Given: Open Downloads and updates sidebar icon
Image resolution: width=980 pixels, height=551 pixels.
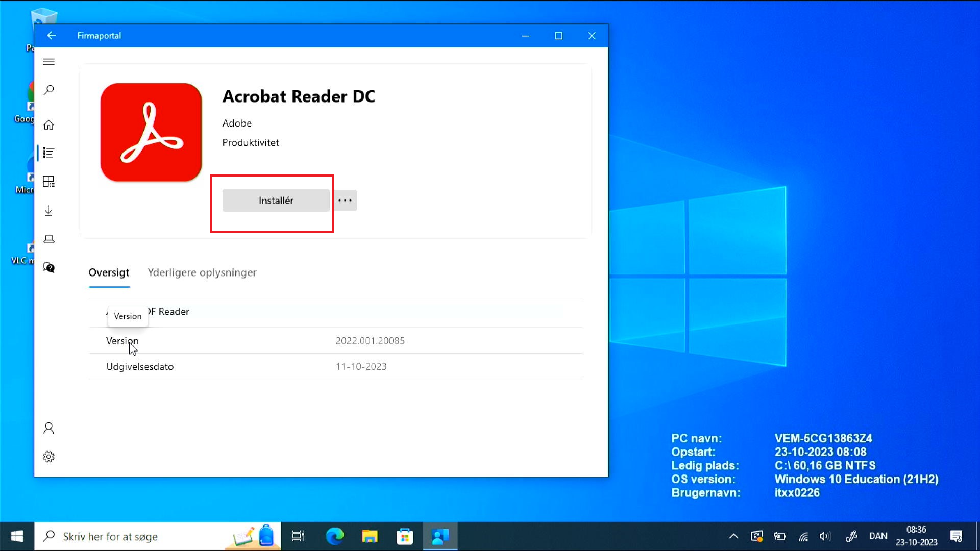Looking at the screenshot, I should [x=48, y=210].
